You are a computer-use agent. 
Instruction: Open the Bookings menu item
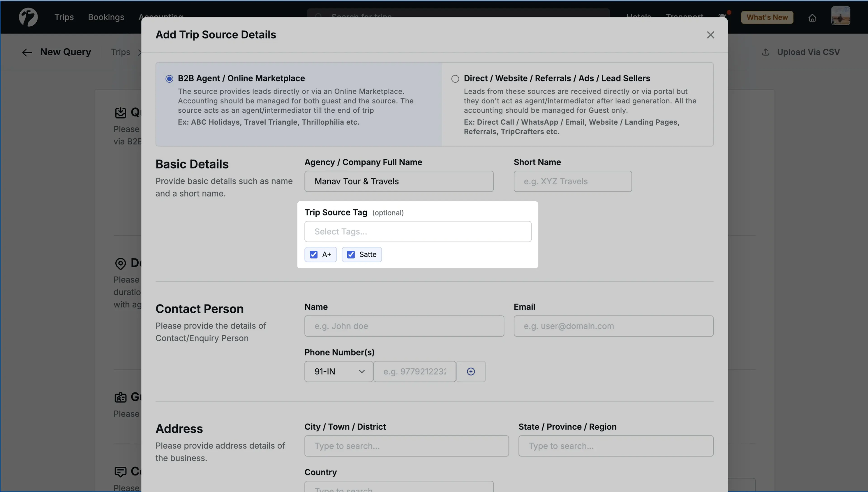click(106, 17)
